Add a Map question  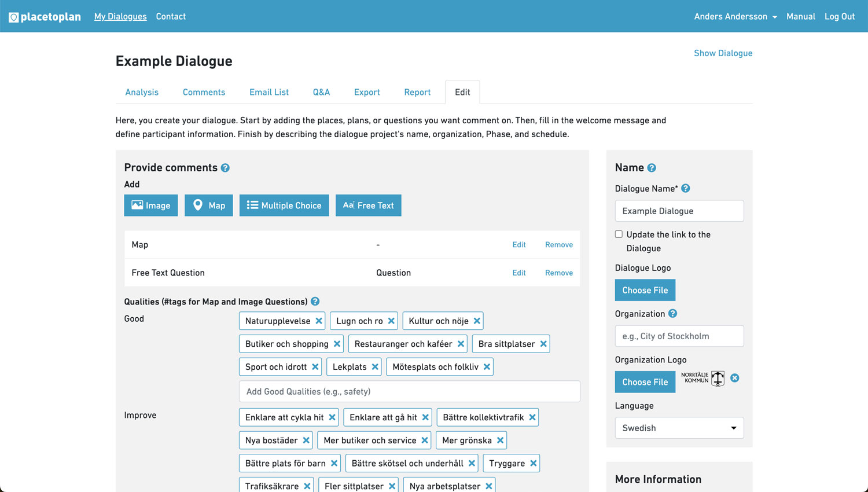208,205
